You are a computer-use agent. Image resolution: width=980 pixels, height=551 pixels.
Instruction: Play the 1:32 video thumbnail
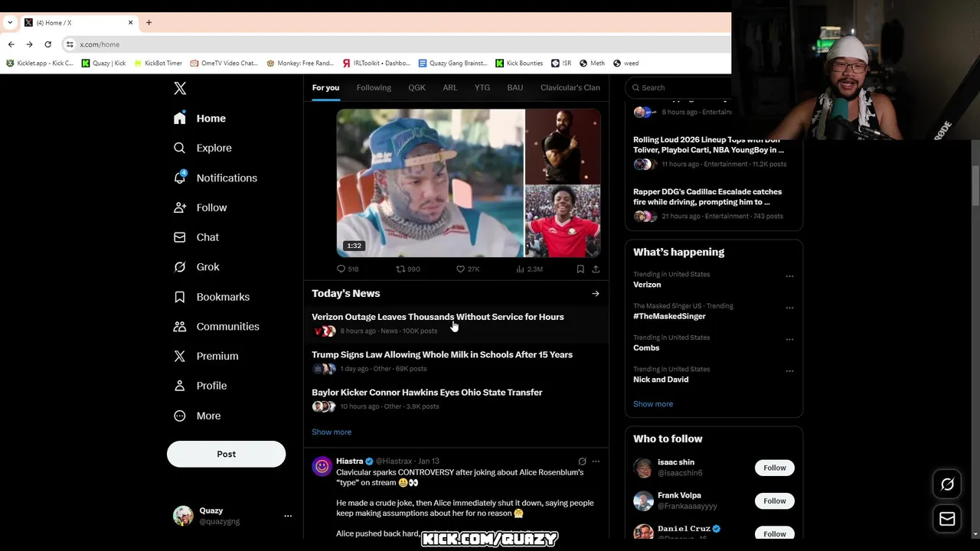pos(431,183)
